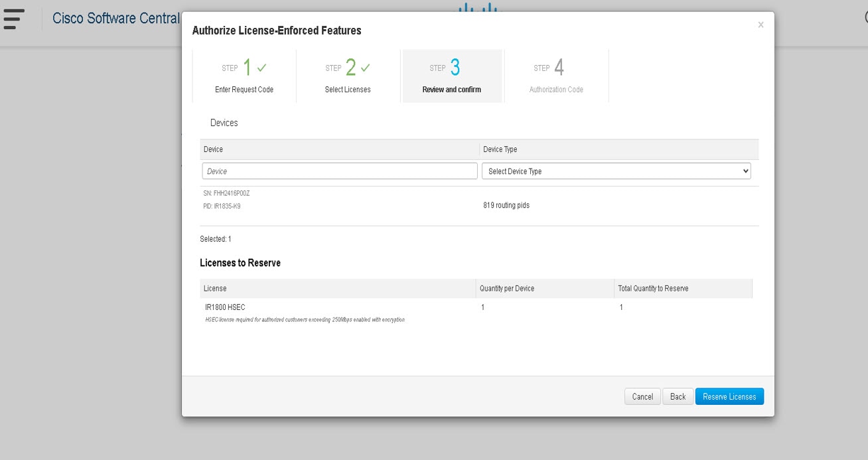Click the green checkmark beside step 1
Screen dimensions: 868x460
262,68
